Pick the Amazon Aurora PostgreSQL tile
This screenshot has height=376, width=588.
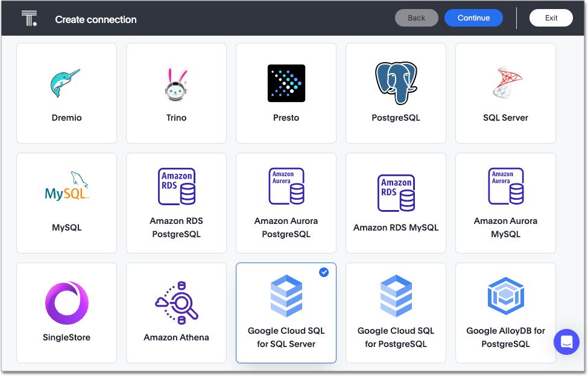click(286, 203)
